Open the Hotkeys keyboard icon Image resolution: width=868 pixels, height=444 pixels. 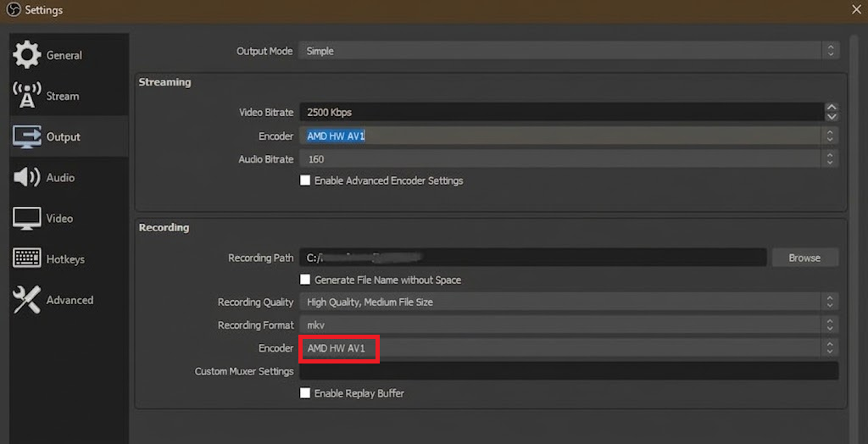(26, 258)
